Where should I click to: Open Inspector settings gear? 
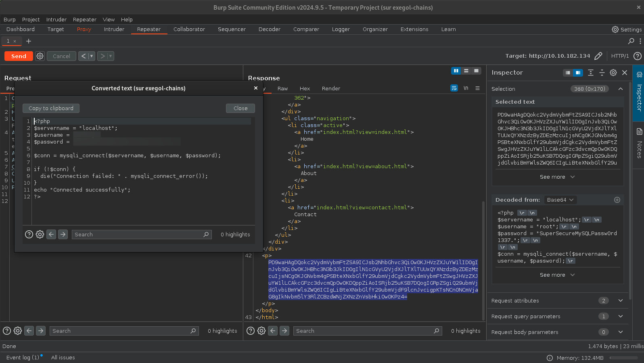(613, 73)
